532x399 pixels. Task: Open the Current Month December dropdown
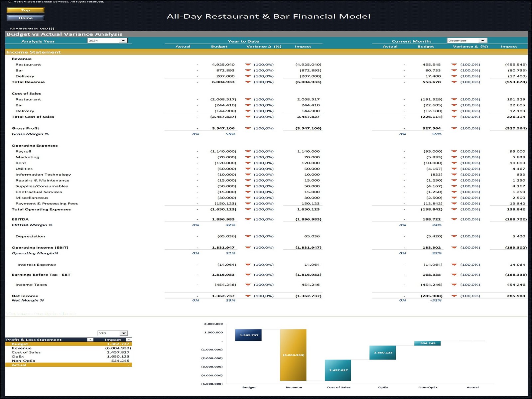[483, 40]
